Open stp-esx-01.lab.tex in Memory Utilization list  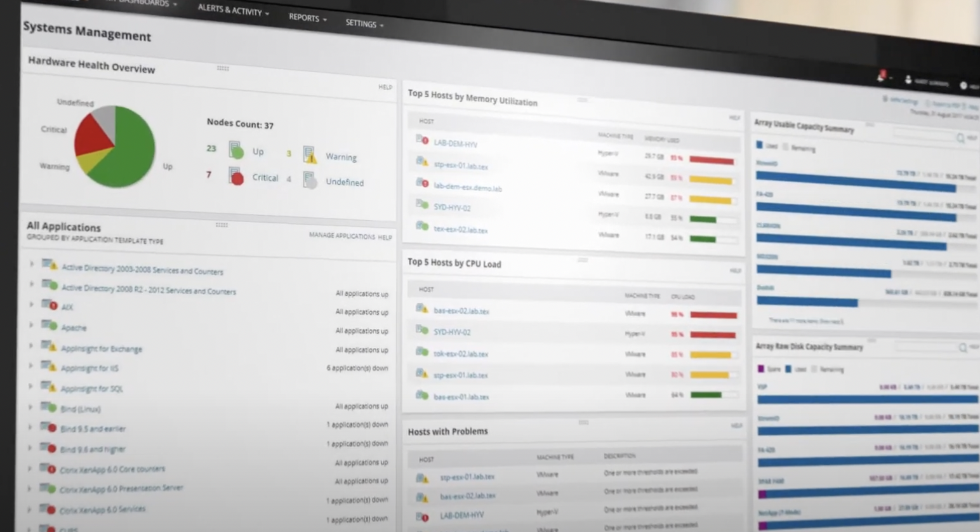(x=461, y=166)
